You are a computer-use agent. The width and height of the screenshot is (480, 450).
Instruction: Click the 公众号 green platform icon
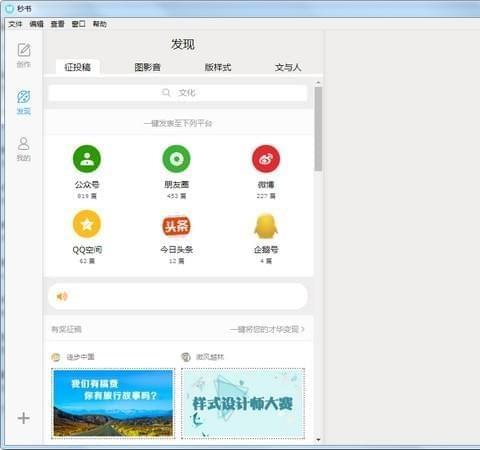[87, 159]
